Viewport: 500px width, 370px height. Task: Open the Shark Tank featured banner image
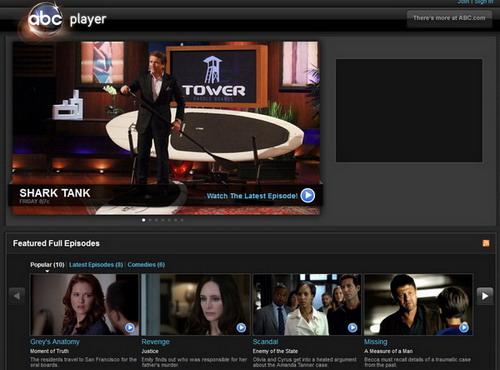166,128
